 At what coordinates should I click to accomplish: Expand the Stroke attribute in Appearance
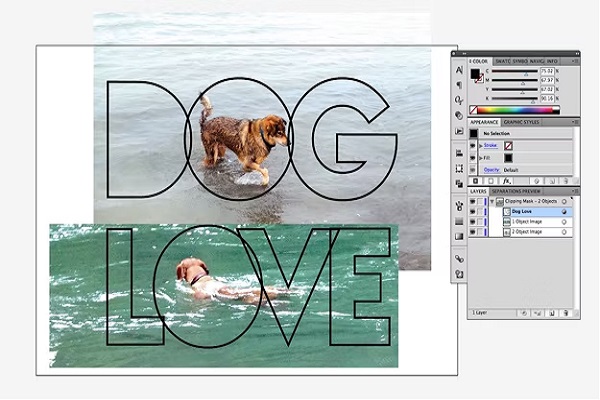pos(482,145)
